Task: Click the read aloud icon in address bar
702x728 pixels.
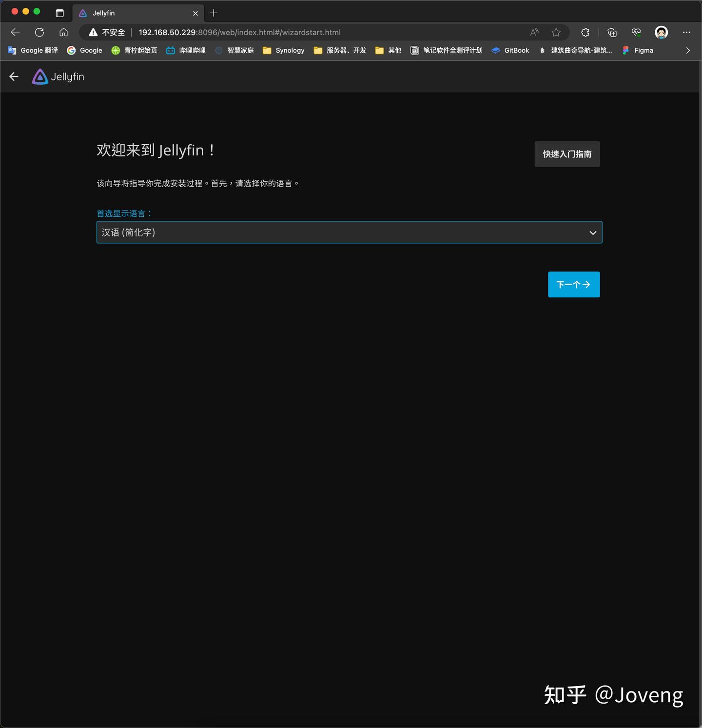Action: [534, 32]
